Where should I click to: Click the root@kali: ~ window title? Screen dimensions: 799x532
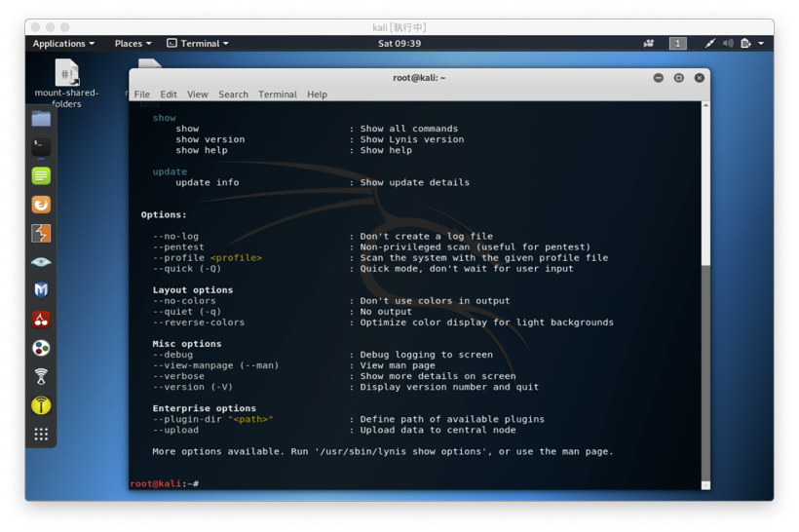coord(419,77)
